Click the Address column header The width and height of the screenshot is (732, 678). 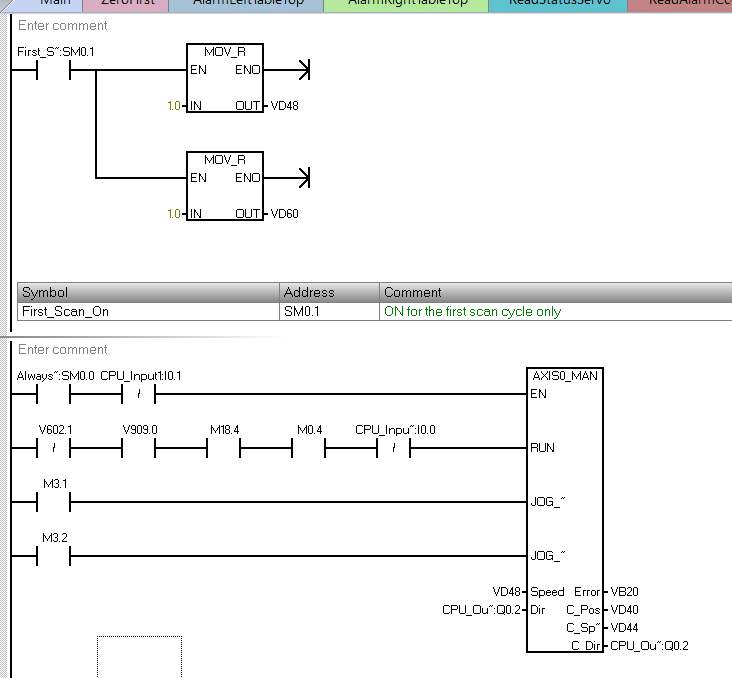coord(329,292)
